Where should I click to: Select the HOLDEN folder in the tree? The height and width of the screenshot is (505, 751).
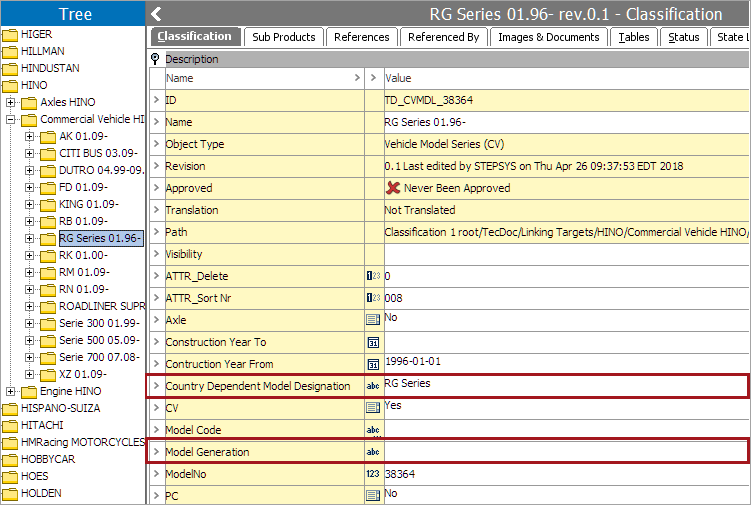pyautogui.click(x=41, y=493)
